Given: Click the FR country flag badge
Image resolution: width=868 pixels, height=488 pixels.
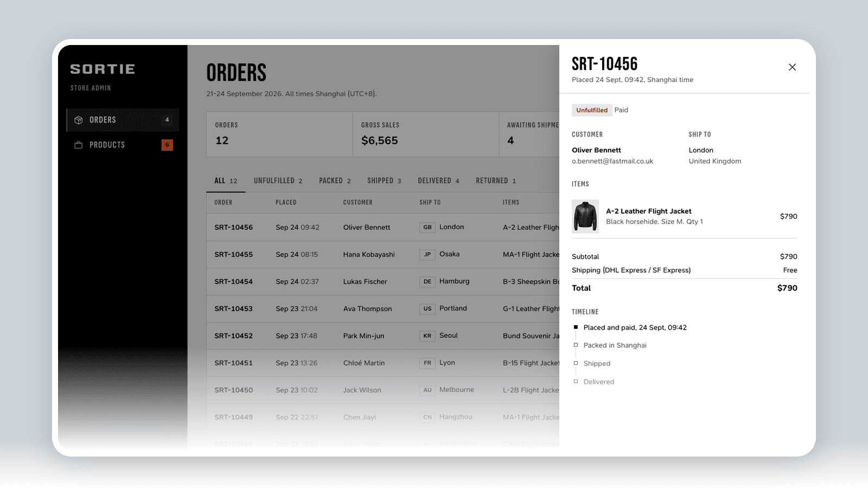Looking at the screenshot, I should [427, 363].
